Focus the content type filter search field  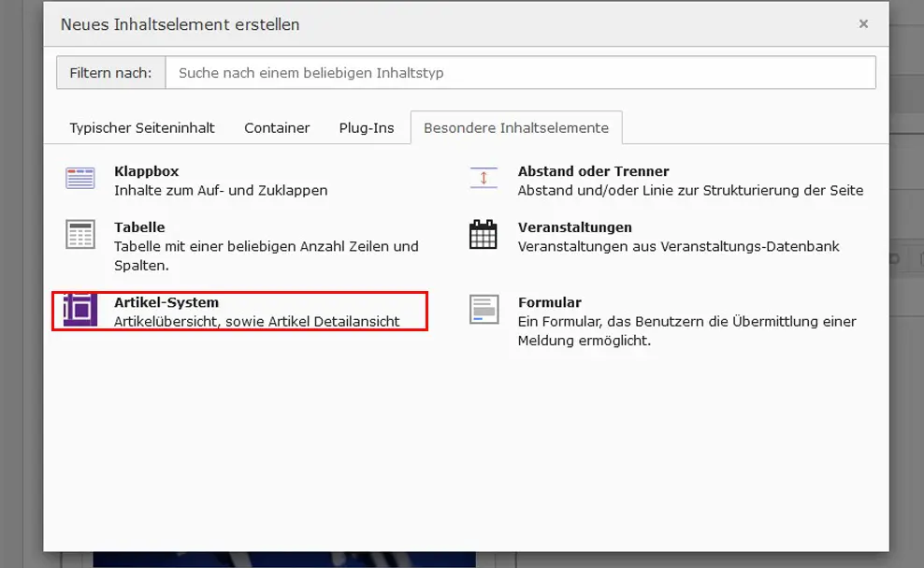(520, 73)
